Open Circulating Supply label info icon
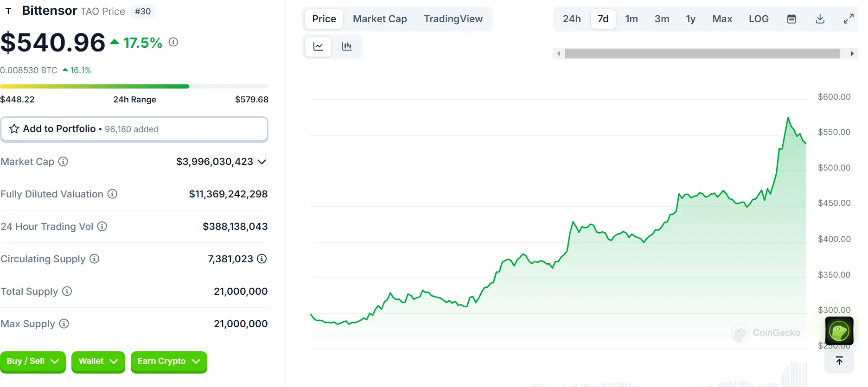The width and height of the screenshot is (868, 387). point(95,259)
